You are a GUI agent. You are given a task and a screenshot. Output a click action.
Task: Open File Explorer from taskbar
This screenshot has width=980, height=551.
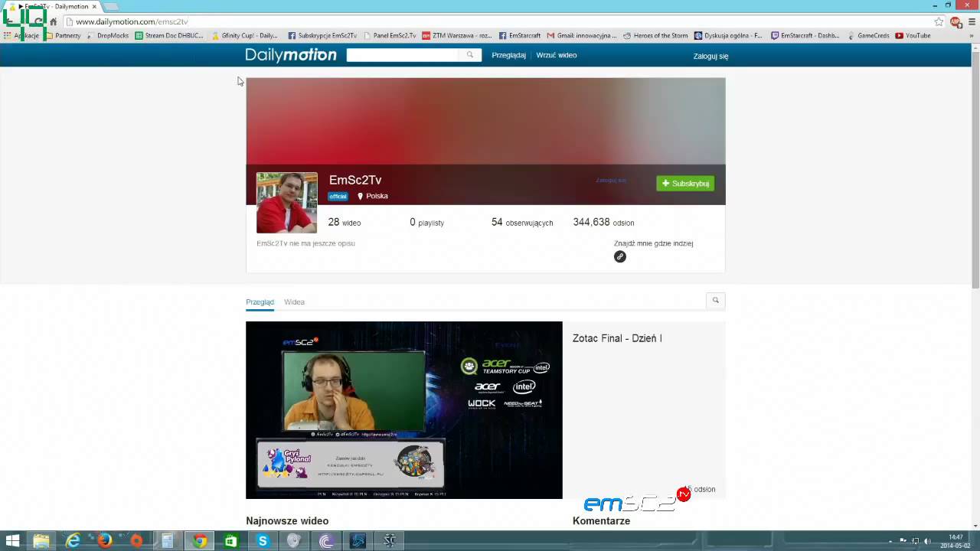click(x=41, y=541)
